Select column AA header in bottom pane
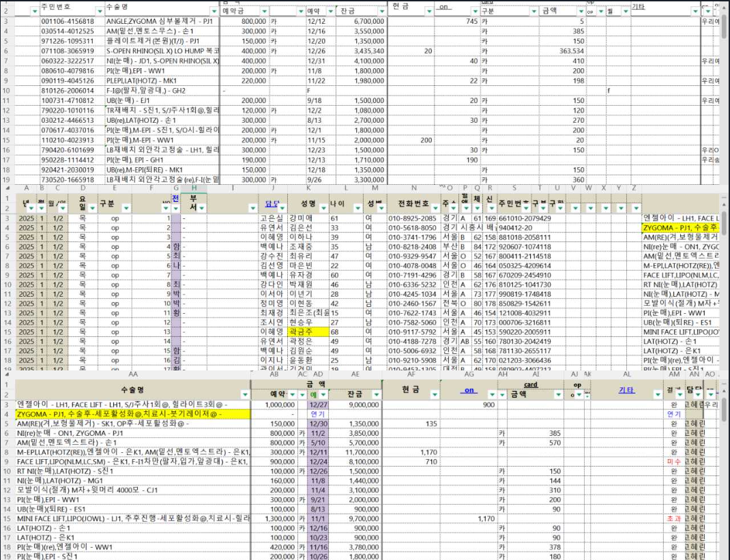Screen dimensions: 730x560 (x=132, y=374)
